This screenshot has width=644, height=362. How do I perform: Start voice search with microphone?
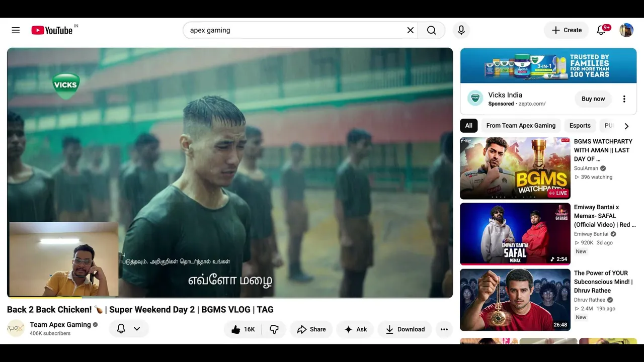point(461,30)
